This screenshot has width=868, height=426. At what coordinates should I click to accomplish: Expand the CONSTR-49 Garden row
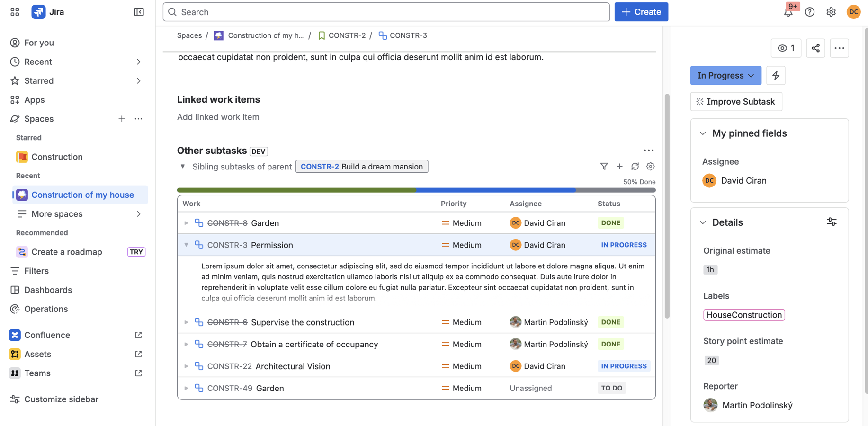[186, 388]
